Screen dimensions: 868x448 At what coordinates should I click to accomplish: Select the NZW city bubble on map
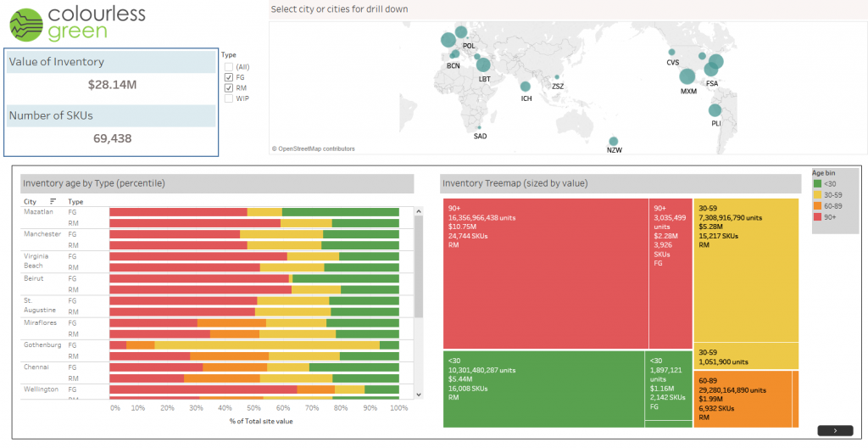[x=614, y=142]
